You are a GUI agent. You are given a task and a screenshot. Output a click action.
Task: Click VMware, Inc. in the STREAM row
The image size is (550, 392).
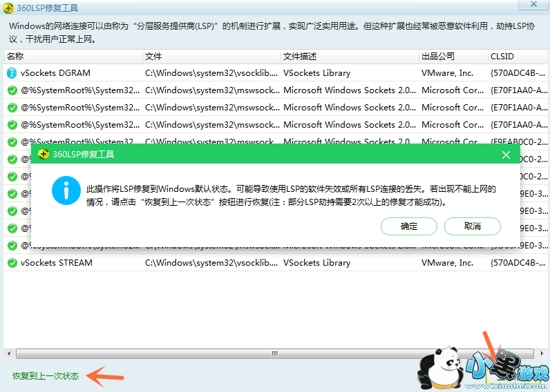(447, 263)
